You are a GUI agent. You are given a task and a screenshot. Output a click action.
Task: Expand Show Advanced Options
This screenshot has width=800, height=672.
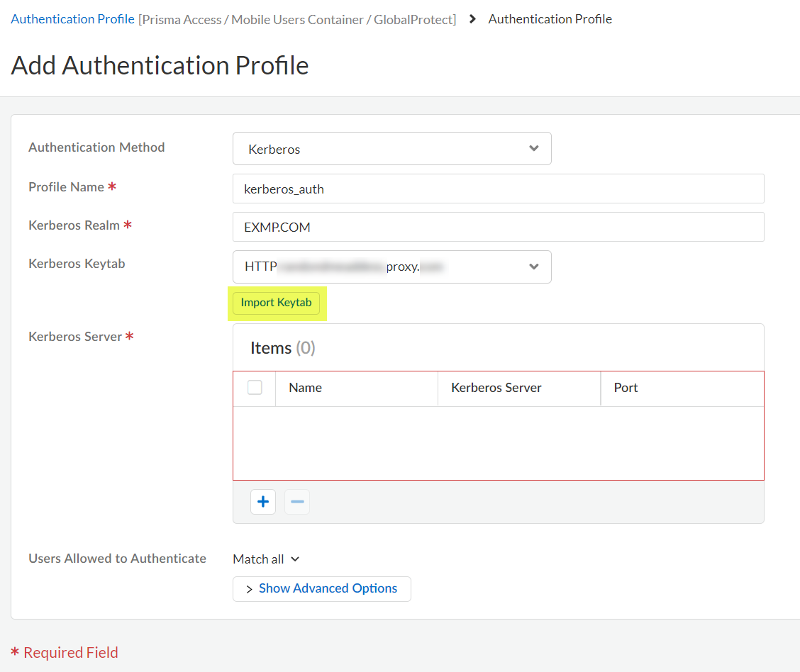(x=321, y=588)
